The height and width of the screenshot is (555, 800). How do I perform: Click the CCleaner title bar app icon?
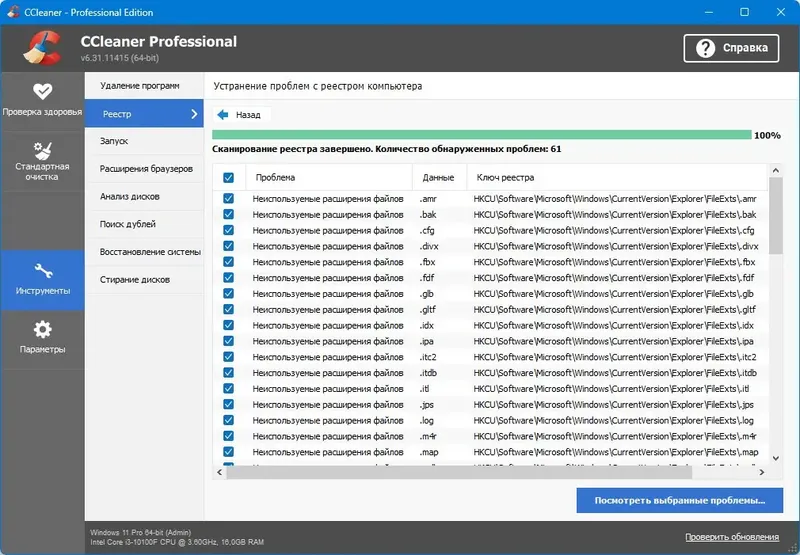point(11,12)
